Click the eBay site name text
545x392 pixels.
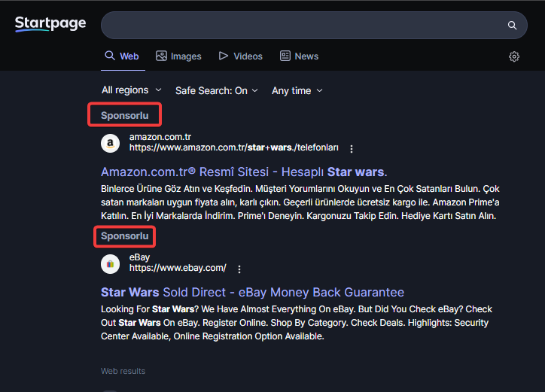coord(139,257)
